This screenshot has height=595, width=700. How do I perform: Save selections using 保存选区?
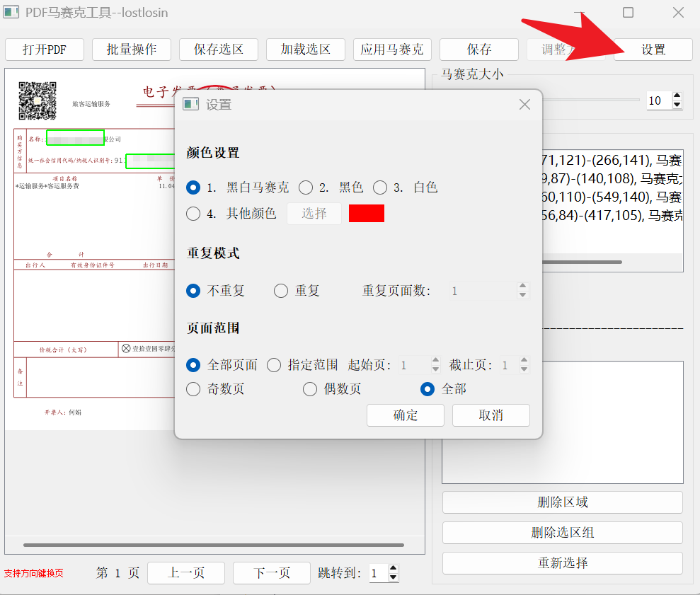tap(219, 50)
